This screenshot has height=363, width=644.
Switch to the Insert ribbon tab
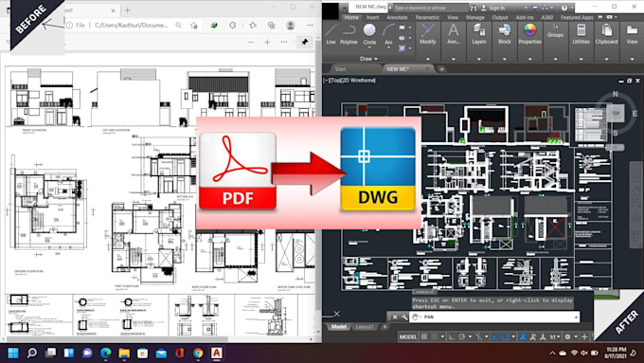[x=373, y=17]
